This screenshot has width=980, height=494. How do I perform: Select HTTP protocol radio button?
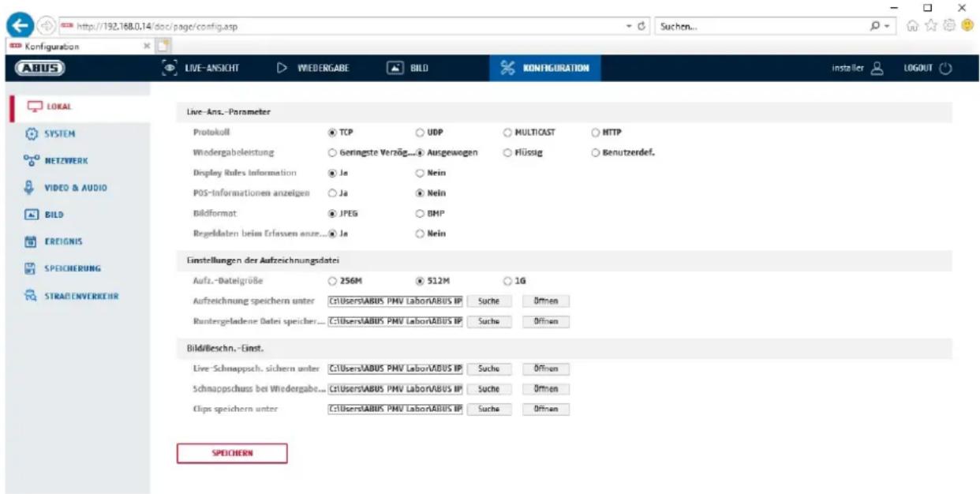(595, 133)
